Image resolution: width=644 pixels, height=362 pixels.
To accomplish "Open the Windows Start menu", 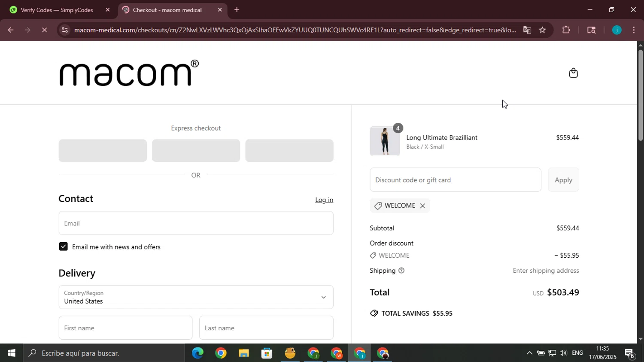I will pyautogui.click(x=11, y=353).
